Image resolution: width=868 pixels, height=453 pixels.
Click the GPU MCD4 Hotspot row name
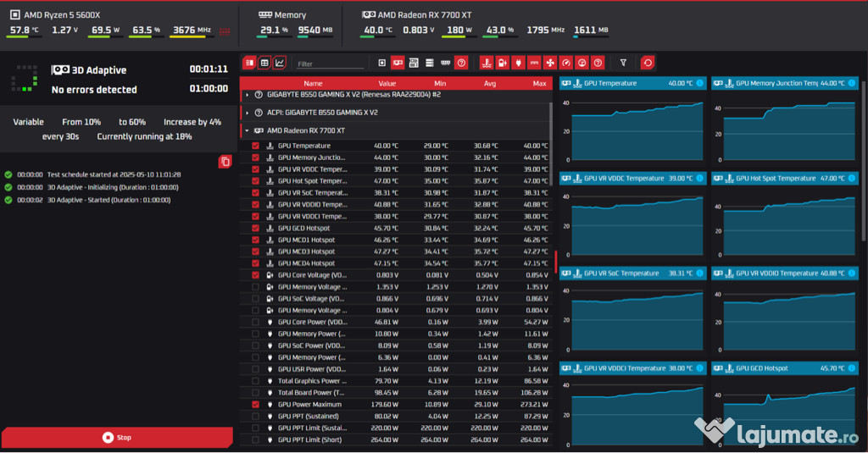tap(306, 263)
